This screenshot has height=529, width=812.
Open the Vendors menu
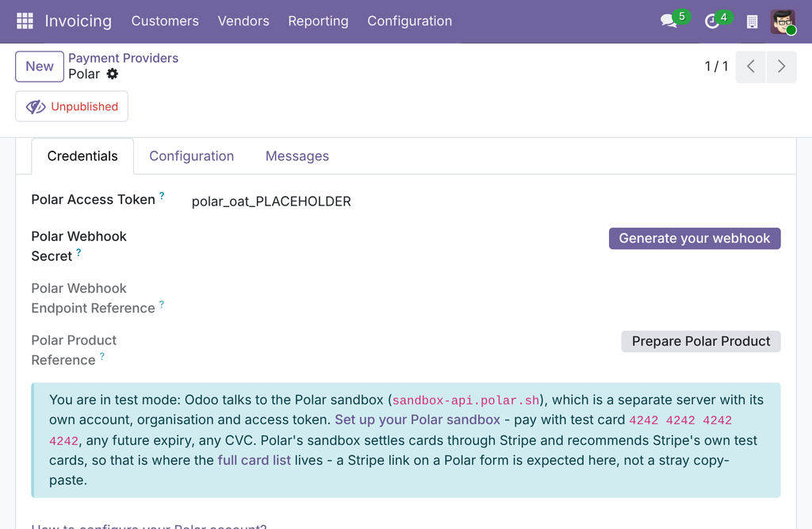coord(243,21)
